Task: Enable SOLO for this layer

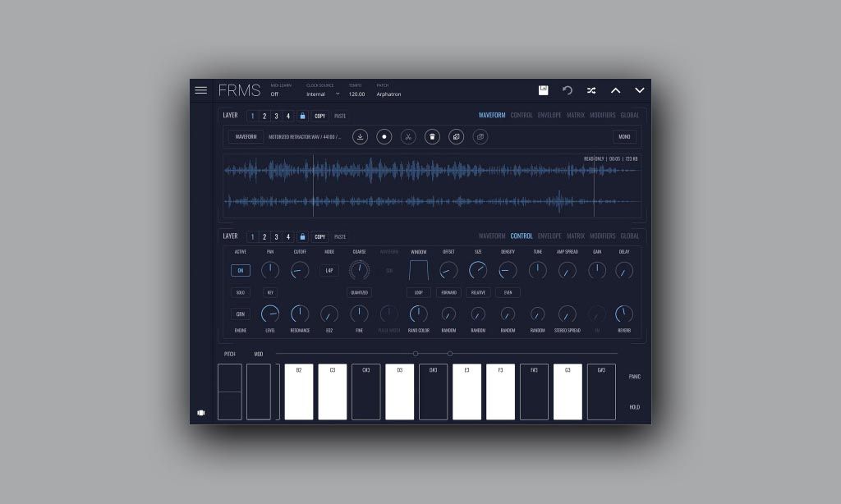Action: (x=241, y=292)
